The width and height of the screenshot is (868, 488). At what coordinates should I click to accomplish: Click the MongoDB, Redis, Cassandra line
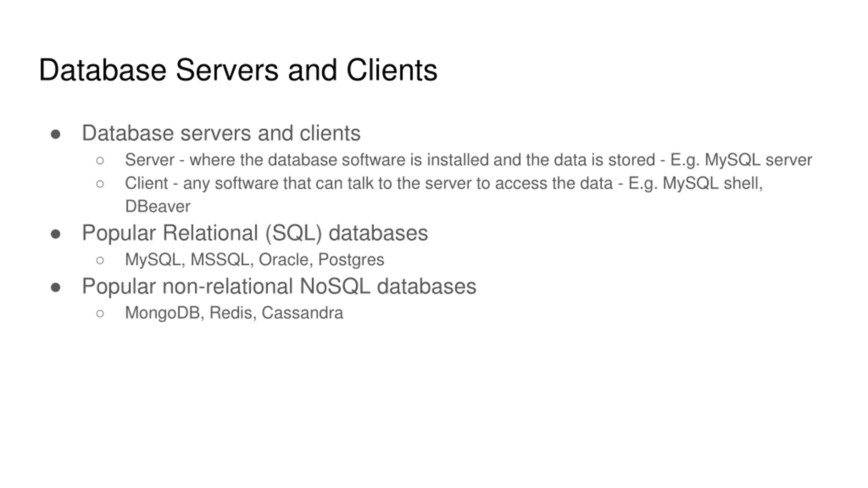click(234, 313)
